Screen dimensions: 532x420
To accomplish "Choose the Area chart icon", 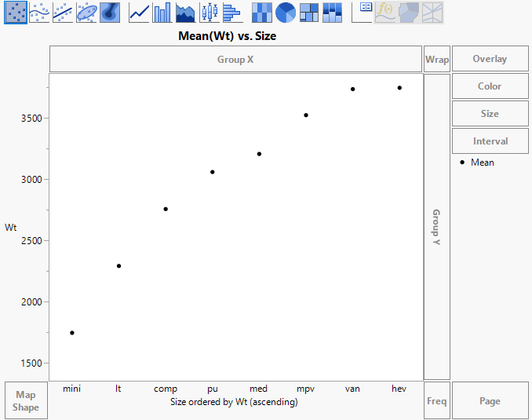I will (186, 12).
